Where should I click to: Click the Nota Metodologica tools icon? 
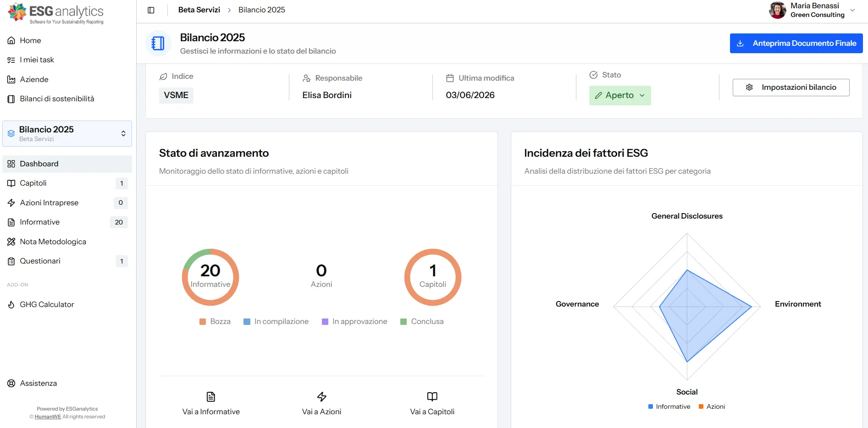(x=11, y=241)
